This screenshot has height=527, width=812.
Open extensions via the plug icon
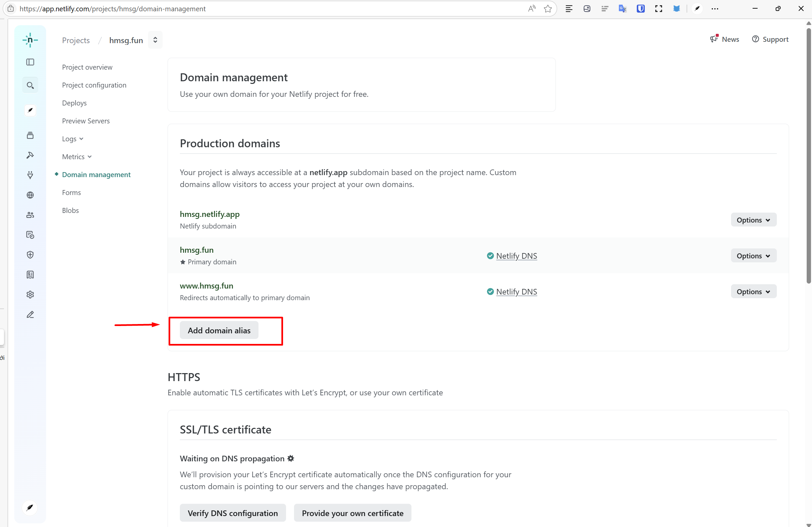(x=30, y=175)
